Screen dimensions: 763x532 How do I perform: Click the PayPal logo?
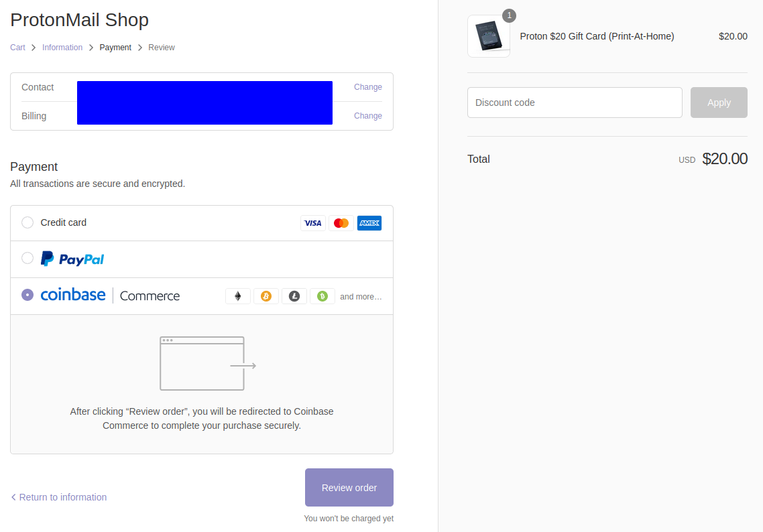pos(72,259)
